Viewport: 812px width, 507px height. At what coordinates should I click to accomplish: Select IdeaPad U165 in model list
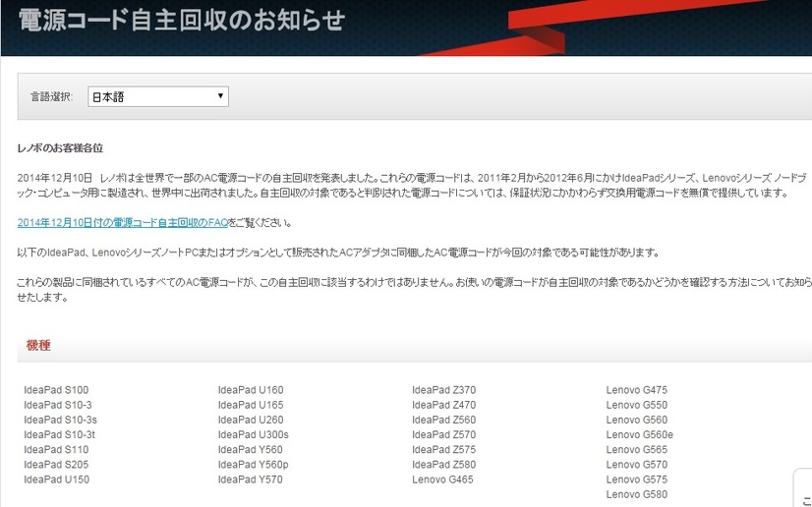[x=251, y=405]
